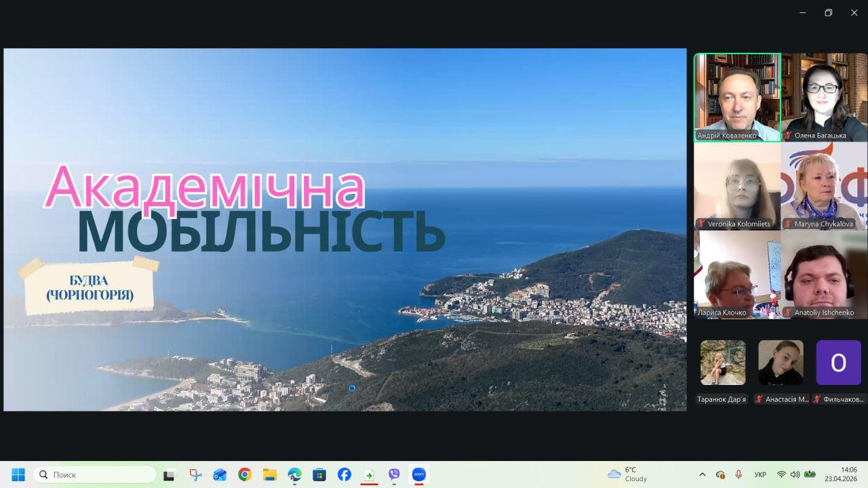The image size is (868, 488).
Task: Click the microphone tray icon
Action: click(x=738, y=474)
